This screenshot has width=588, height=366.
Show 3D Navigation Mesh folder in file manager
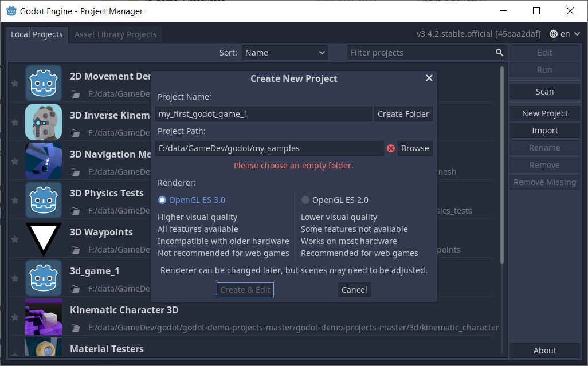76,172
